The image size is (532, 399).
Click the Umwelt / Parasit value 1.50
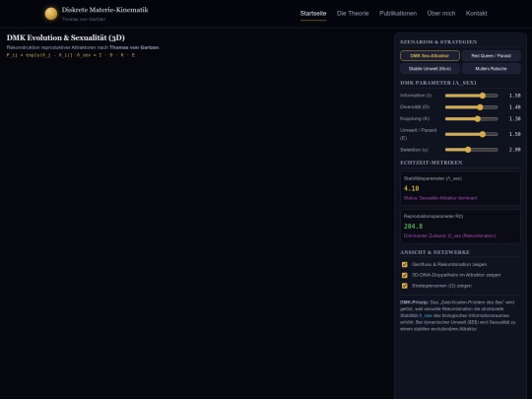pos(514,134)
